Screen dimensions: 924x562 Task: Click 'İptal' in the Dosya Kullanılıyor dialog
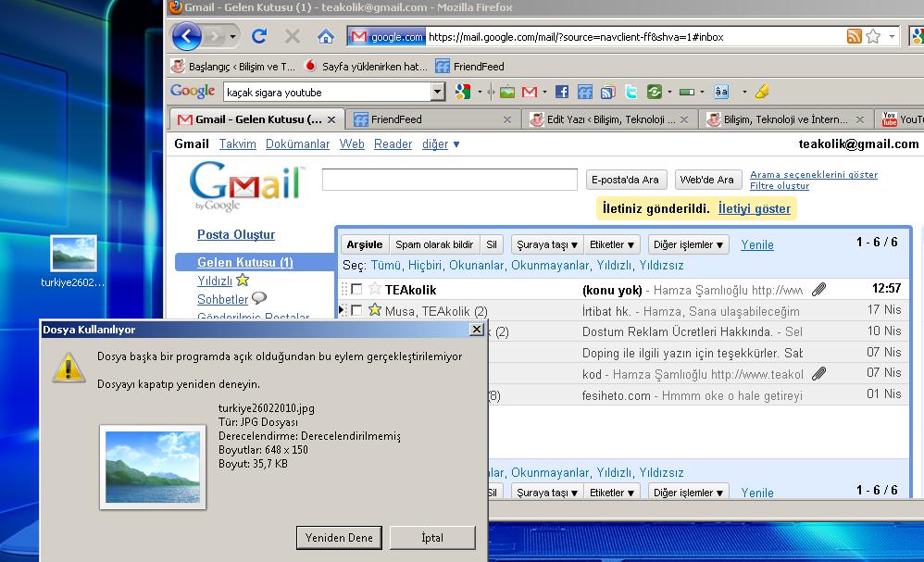click(x=432, y=537)
